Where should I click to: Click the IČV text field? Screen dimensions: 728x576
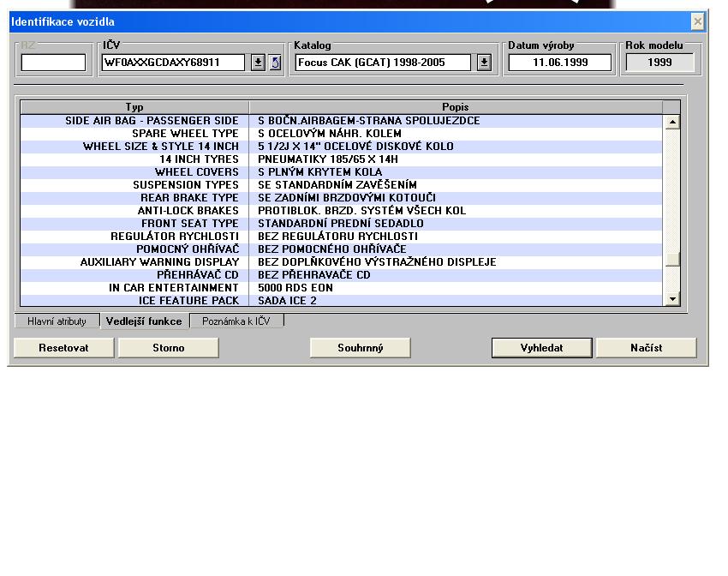[x=174, y=63]
